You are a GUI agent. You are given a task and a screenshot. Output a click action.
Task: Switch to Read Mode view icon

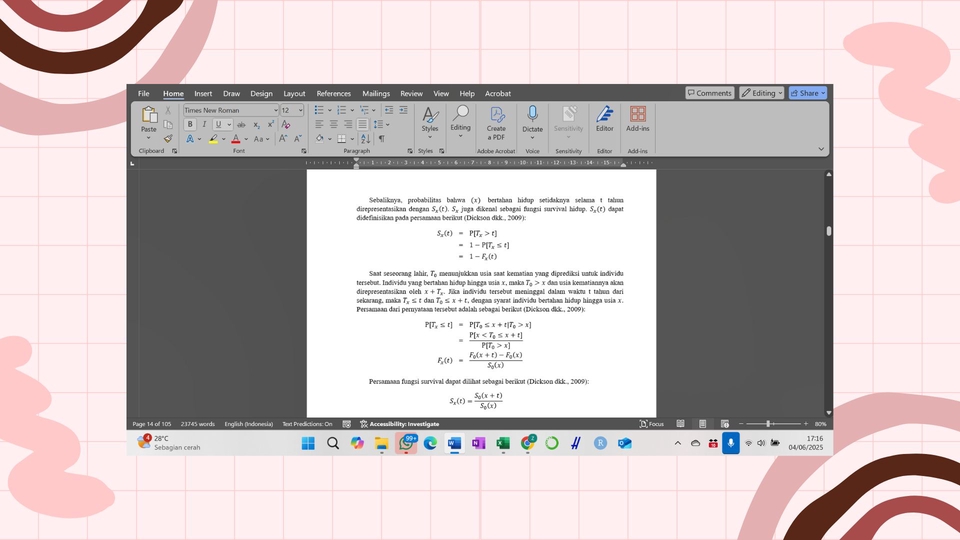[x=680, y=424]
